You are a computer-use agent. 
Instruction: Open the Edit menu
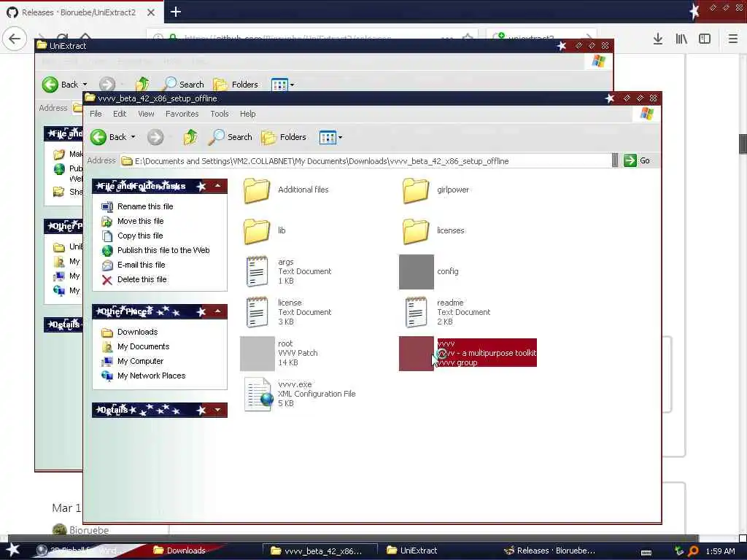(120, 114)
